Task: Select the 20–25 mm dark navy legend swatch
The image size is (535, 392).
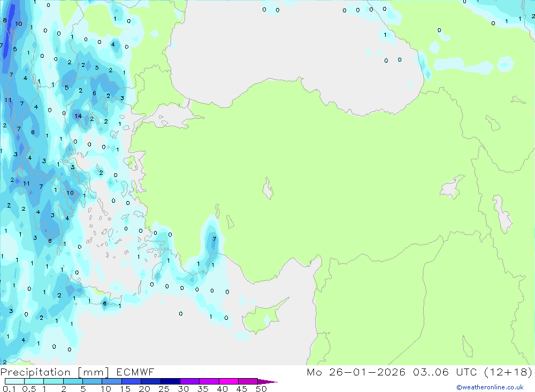Action: pyautogui.click(x=151, y=381)
